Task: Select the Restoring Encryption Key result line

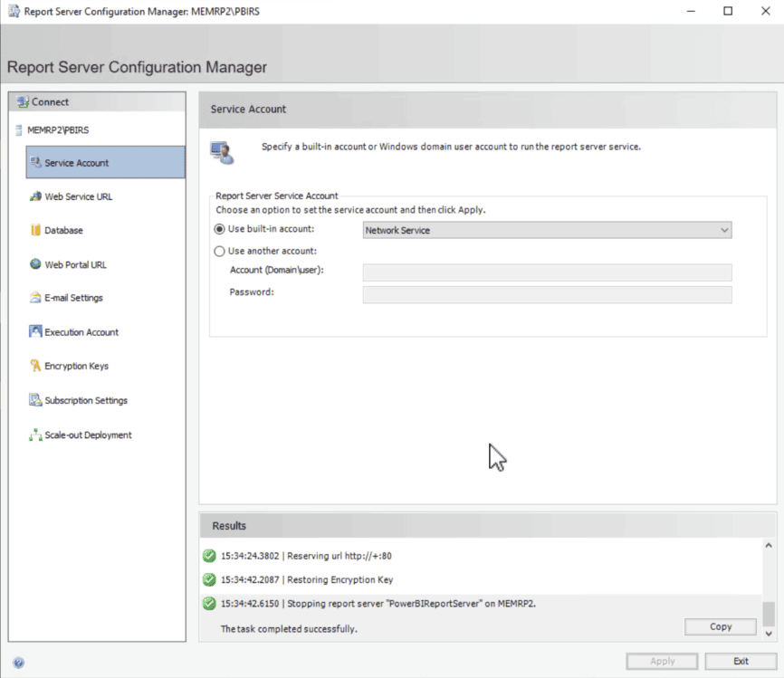Action: 307,580
